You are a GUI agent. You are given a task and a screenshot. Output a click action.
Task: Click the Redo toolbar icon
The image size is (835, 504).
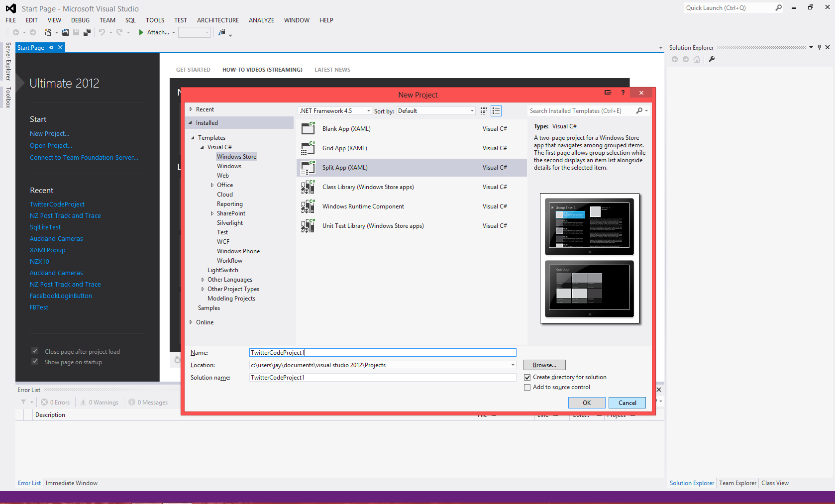coord(119,32)
